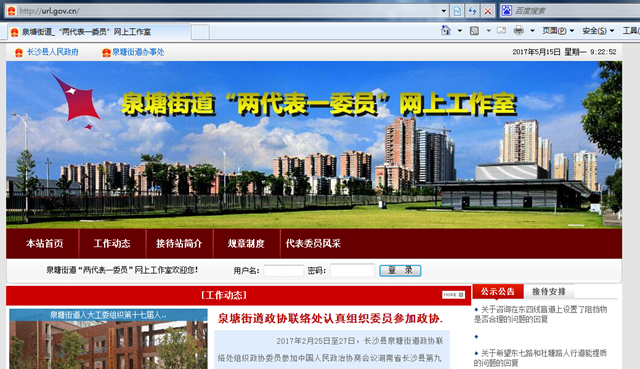Click the refresh page icon
The width and height of the screenshot is (640, 369).
[472, 11]
